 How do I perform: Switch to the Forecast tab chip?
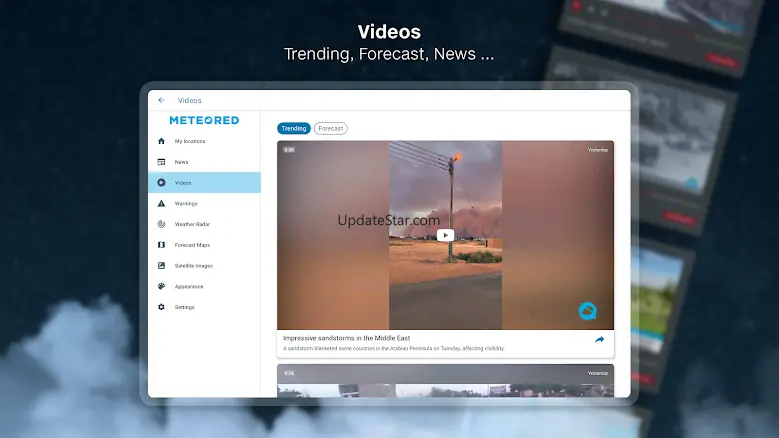330,129
